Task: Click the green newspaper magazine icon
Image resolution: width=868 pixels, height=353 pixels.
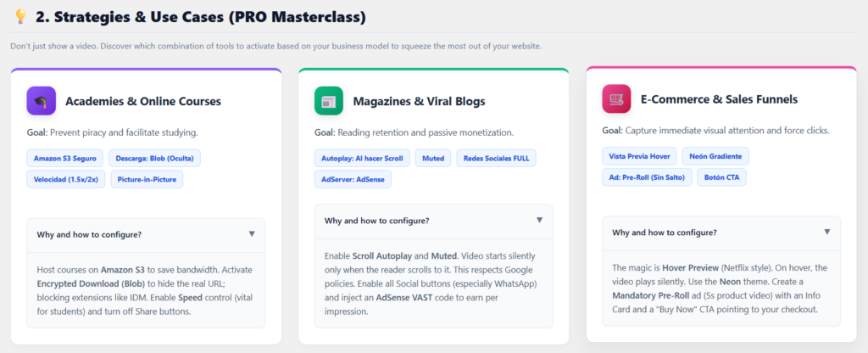Action: coord(329,101)
